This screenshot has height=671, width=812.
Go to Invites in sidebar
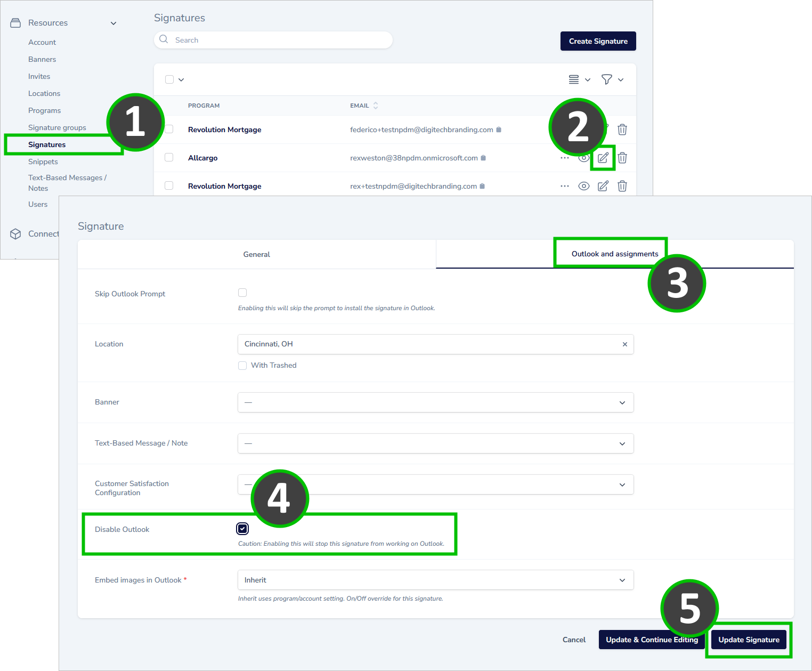click(39, 76)
